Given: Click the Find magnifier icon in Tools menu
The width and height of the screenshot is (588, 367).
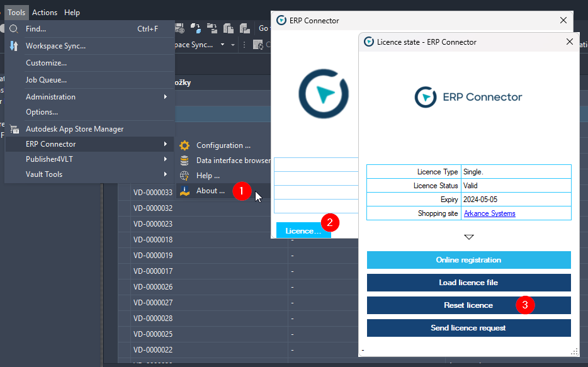Looking at the screenshot, I should tap(14, 29).
